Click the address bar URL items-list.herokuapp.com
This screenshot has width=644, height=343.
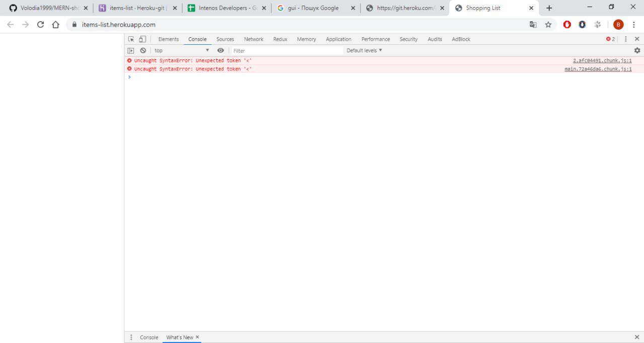(119, 25)
